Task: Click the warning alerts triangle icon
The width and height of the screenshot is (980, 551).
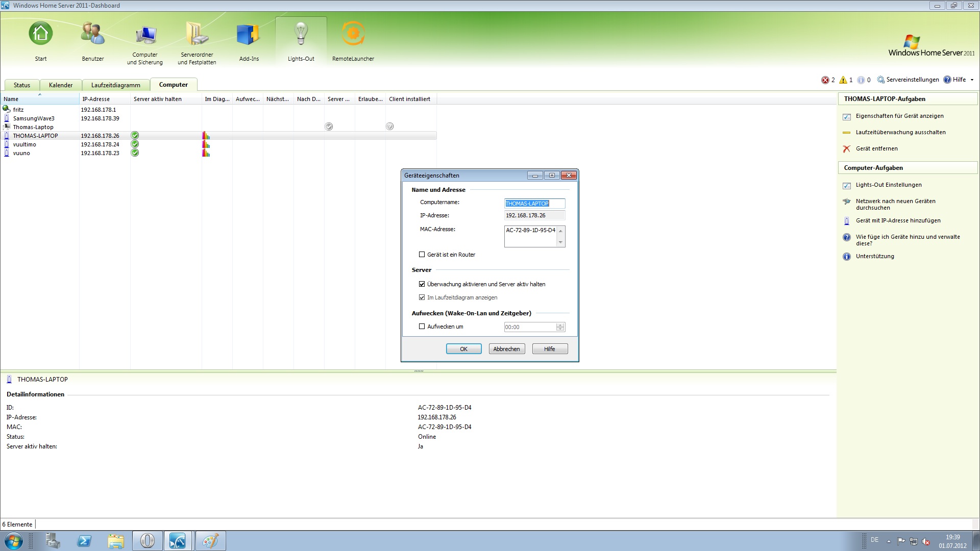Action: 843,80
